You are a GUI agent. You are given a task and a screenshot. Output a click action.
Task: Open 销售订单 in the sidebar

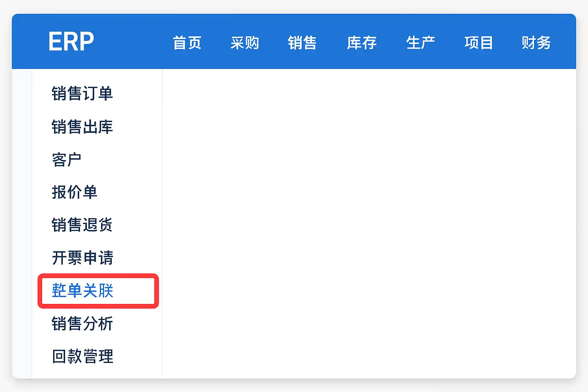(82, 94)
